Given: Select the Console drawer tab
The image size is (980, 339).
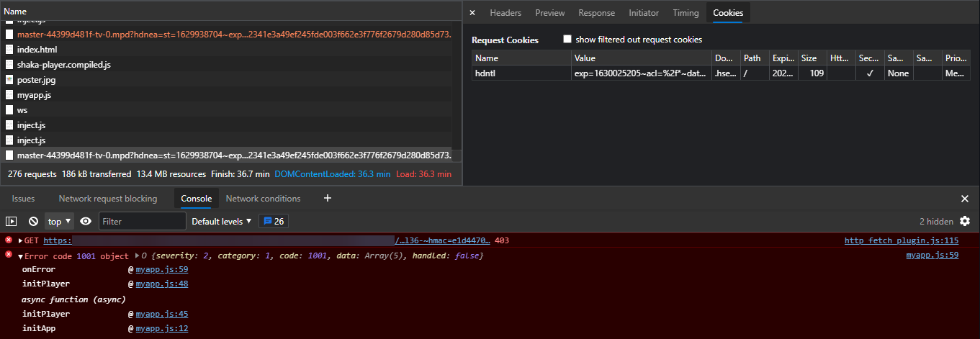Looking at the screenshot, I should (x=197, y=199).
